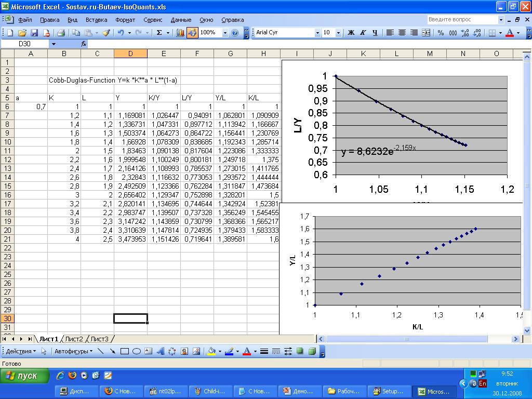532x399 pixels.
Task: Toggle underline formatting (Ч)
Action: pyautogui.click(x=375, y=33)
